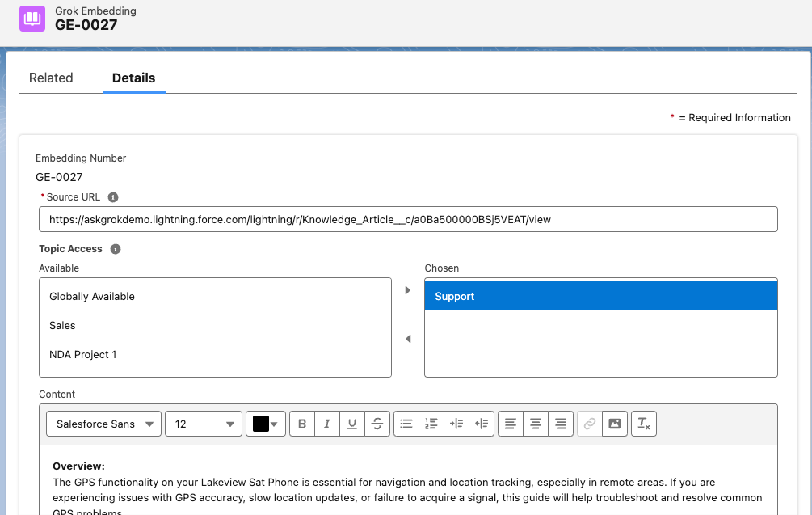Click the Source URL input field

click(408, 220)
